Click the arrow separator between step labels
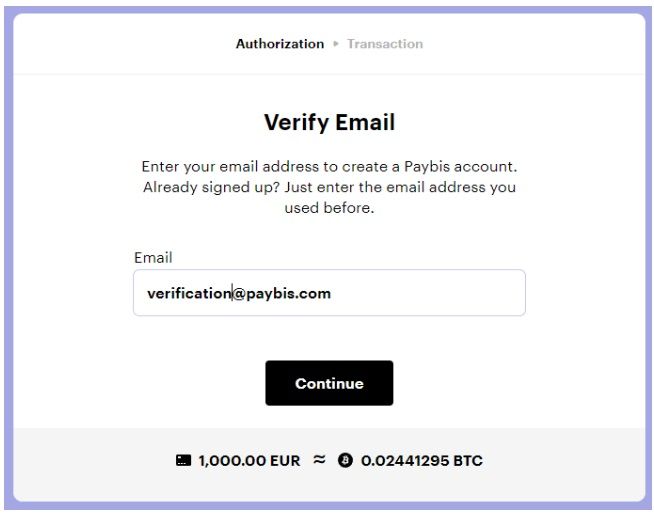Image resolution: width=654 pixels, height=513 pixels. tap(336, 44)
